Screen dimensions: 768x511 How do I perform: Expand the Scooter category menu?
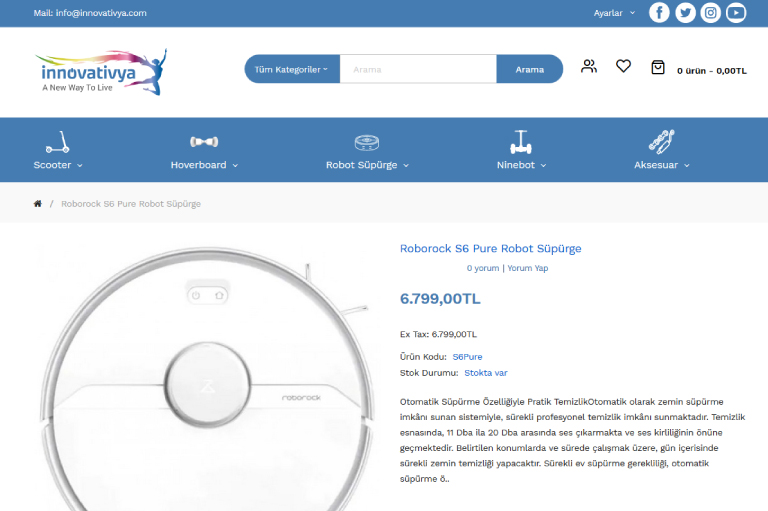[58, 151]
